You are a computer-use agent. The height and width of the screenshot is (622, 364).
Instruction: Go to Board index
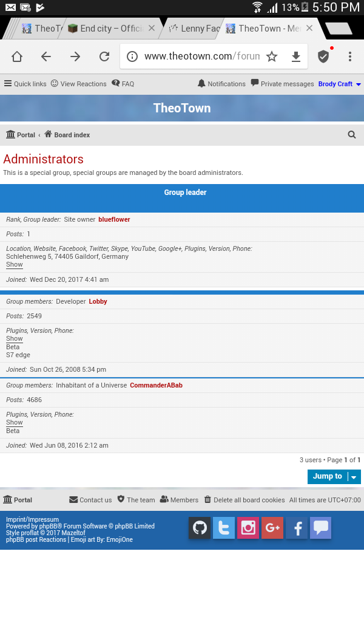pyautogui.click(x=67, y=135)
